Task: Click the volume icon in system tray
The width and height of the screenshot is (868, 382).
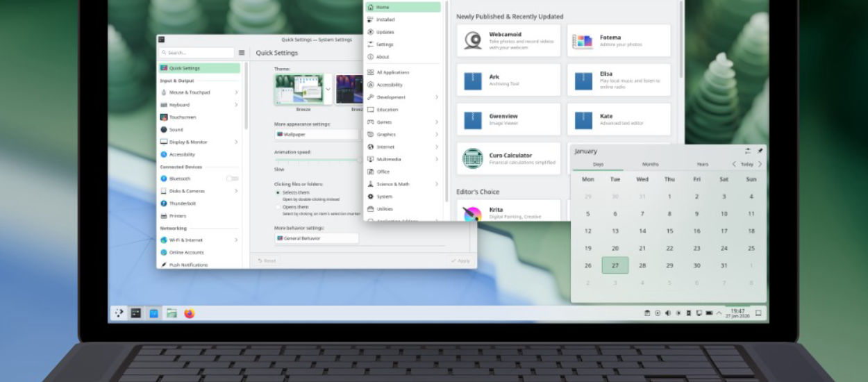Action: pyautogui.click(x=667, y=313)
